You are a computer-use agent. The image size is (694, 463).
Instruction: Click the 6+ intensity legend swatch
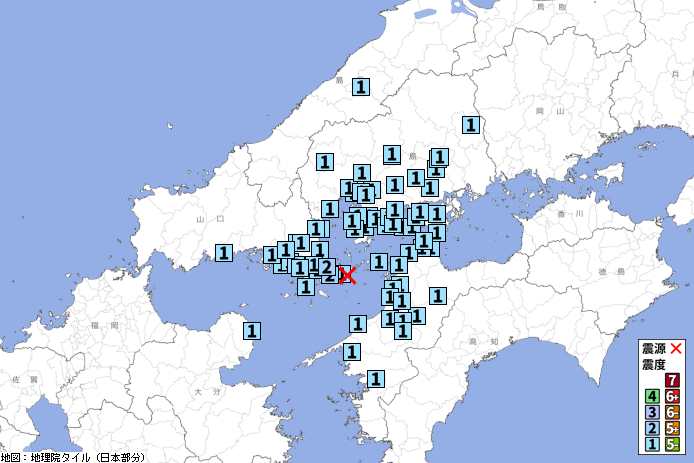click(672, 396)
